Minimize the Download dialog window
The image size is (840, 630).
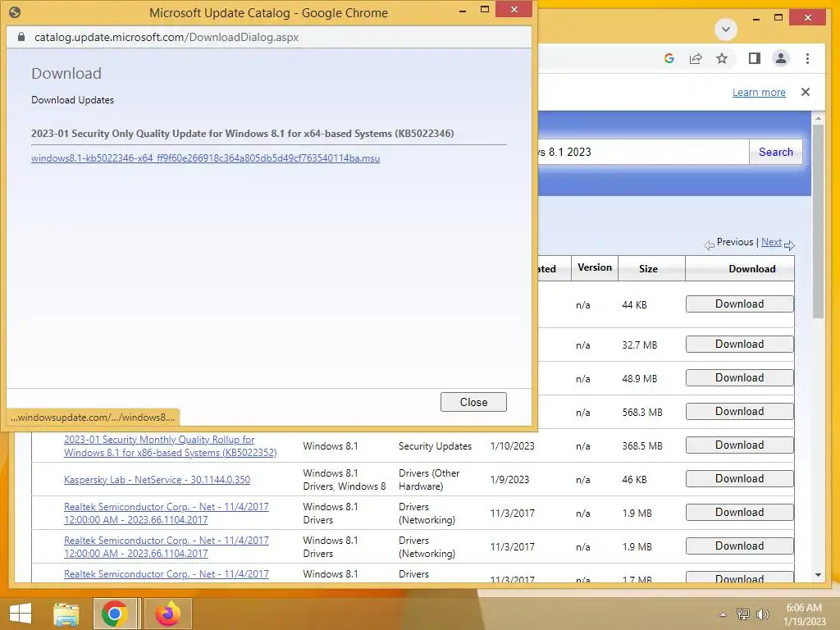click(x=463, y=11)
